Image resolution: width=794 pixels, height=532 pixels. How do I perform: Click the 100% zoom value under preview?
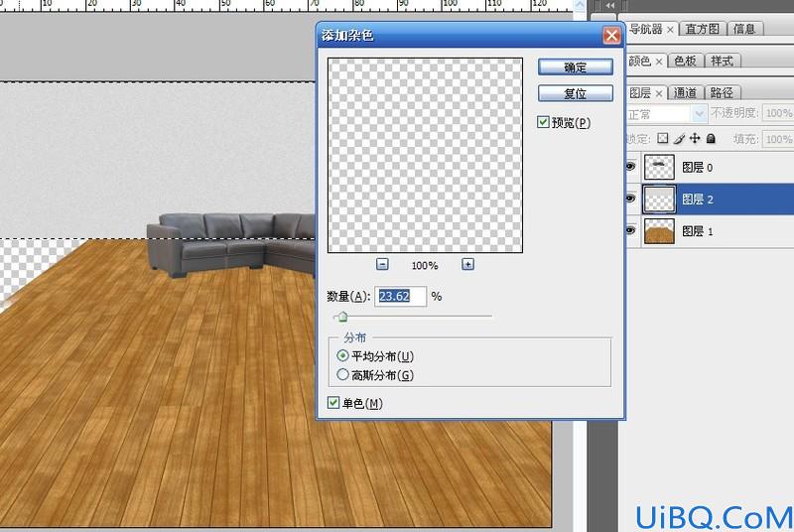[x=425, y=265]
